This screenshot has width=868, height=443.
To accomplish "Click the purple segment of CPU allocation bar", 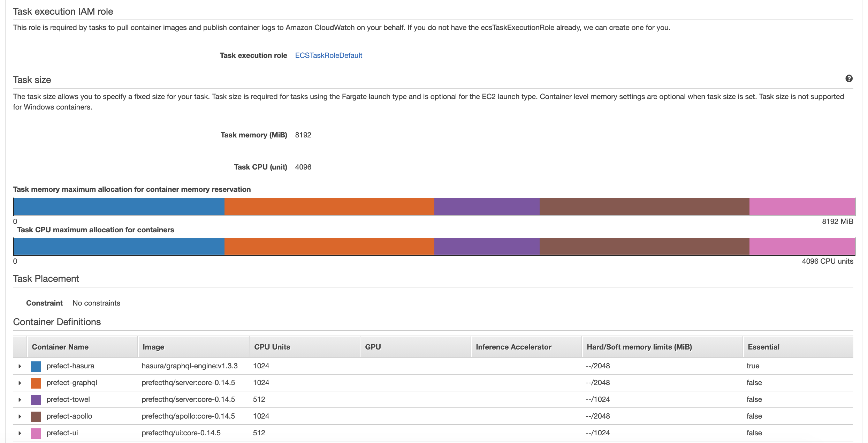I will point(487,246).
